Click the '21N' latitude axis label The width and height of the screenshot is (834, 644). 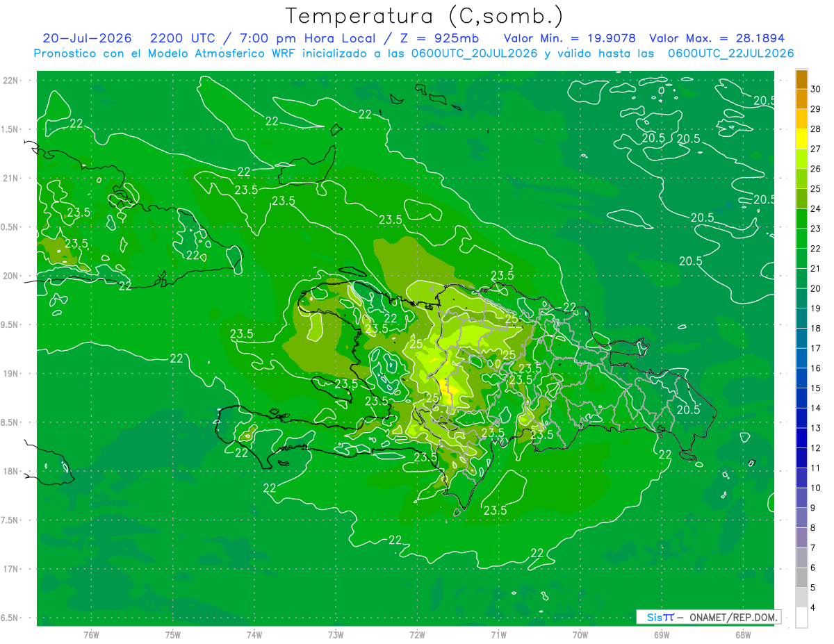click(10, 179)
